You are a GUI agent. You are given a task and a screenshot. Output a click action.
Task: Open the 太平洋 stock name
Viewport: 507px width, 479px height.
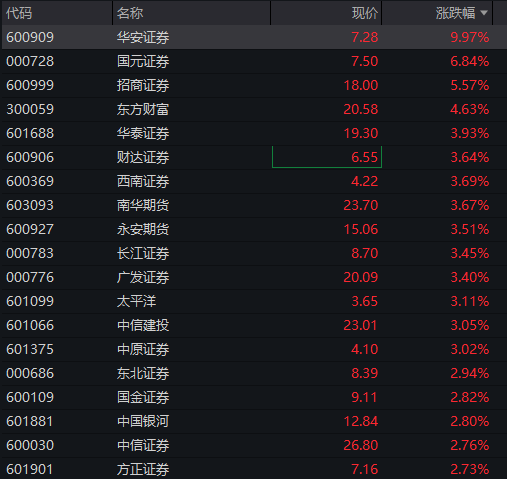[x=136, y=301]
